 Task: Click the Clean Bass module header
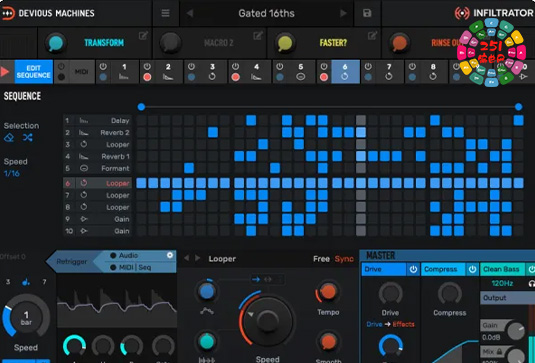point(504,270)
